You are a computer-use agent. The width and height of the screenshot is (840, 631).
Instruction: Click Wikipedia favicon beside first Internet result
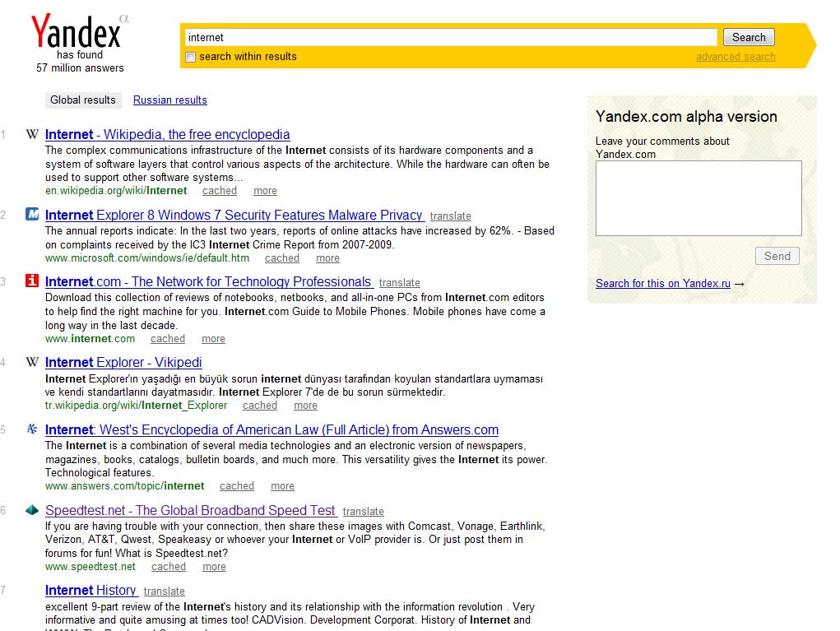(x=32, y=134)
